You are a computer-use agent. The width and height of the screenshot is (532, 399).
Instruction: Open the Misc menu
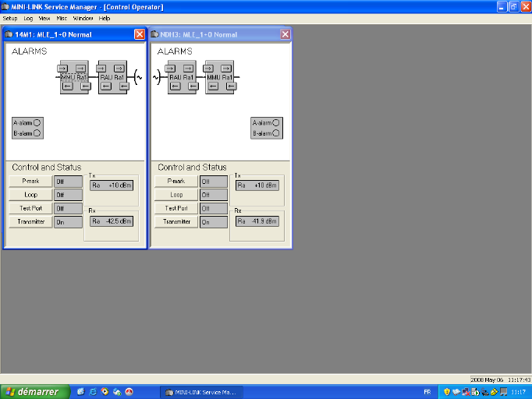click(62, 18)
